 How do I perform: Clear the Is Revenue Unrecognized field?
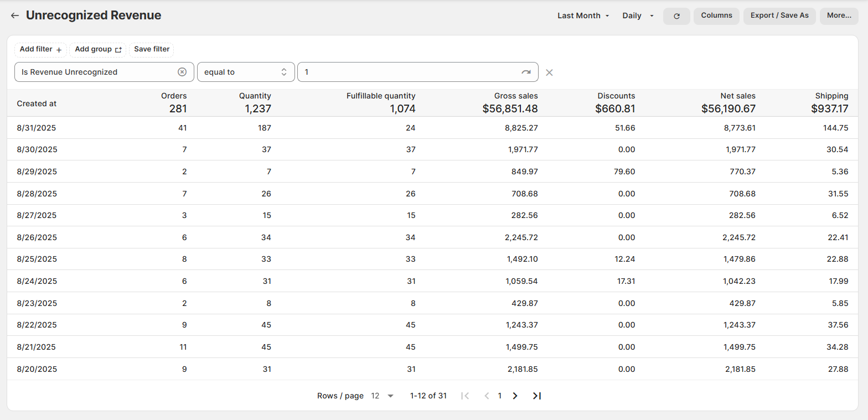tap(182, 72)
